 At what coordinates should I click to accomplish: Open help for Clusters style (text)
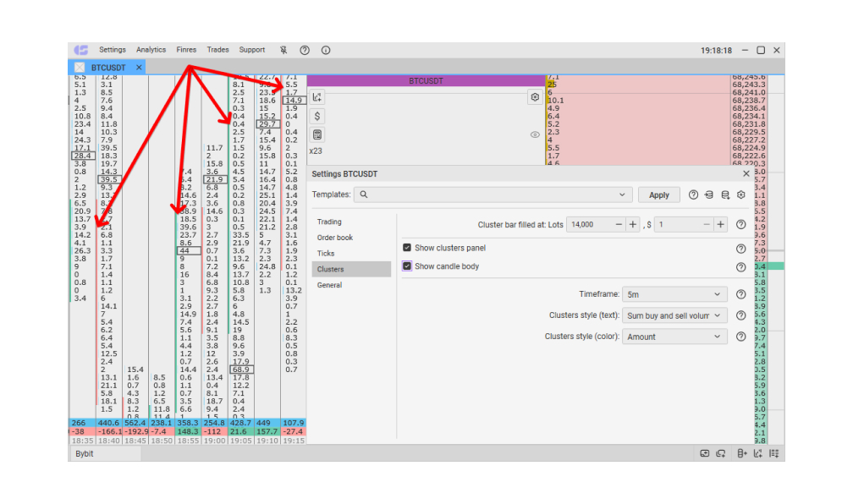[x=741, y=315]
